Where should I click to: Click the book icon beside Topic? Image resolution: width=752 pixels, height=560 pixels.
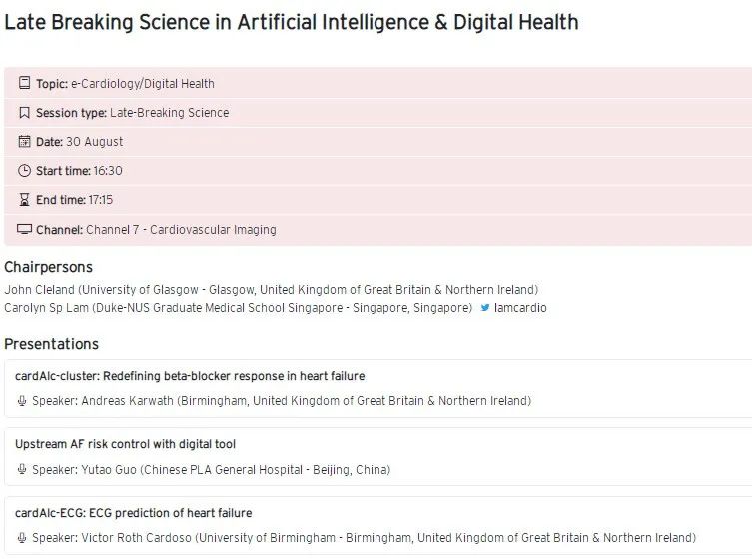click(x=24, y=84)
